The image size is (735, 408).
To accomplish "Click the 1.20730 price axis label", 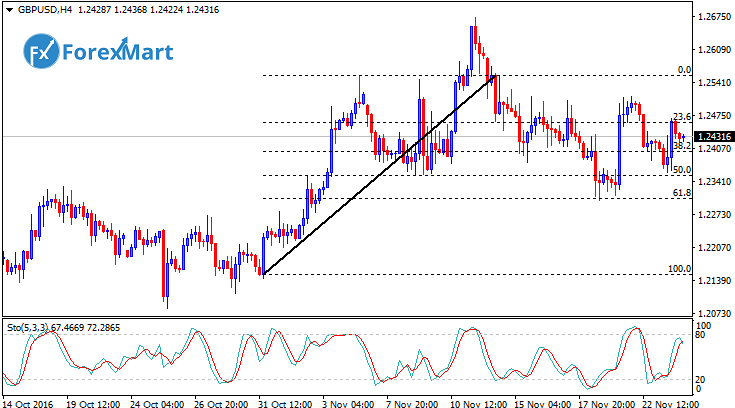I will point(714,313).
